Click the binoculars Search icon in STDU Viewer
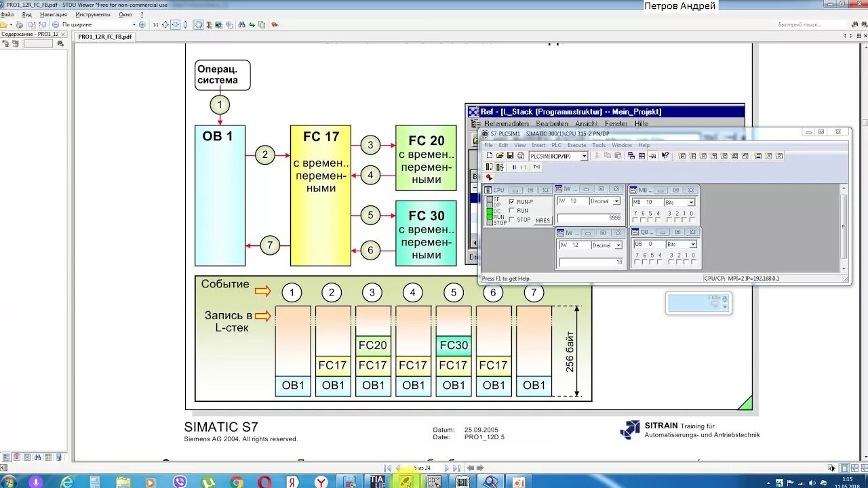This screenshot has height=488, width=868. click(x=241, y=24)
